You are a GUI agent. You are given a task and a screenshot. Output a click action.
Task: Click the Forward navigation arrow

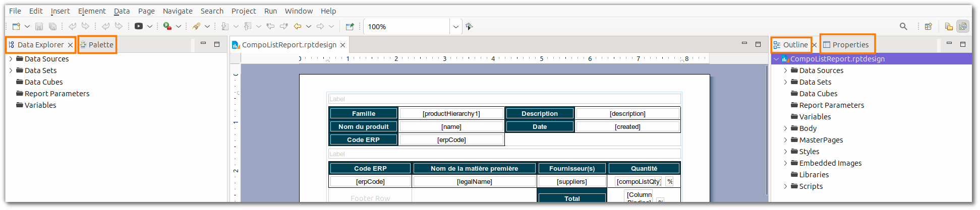click(x=320, y=27)
